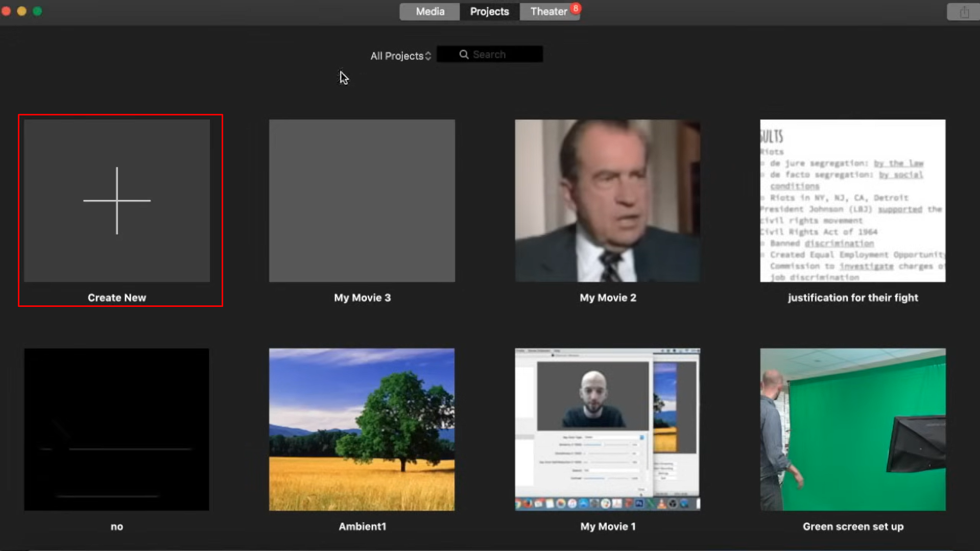Click the plus sign to create project
The width and height of the screenshot is (980, 551).
tap(117, 201)
